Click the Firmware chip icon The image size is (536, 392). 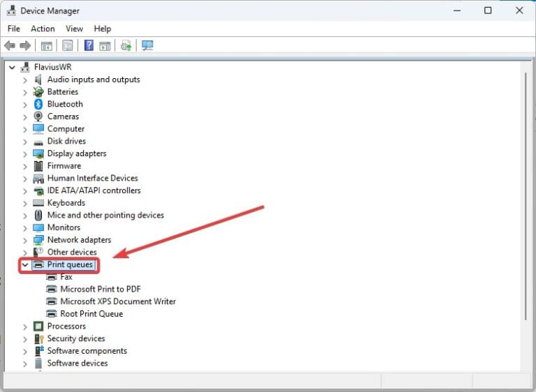(38, 166)
